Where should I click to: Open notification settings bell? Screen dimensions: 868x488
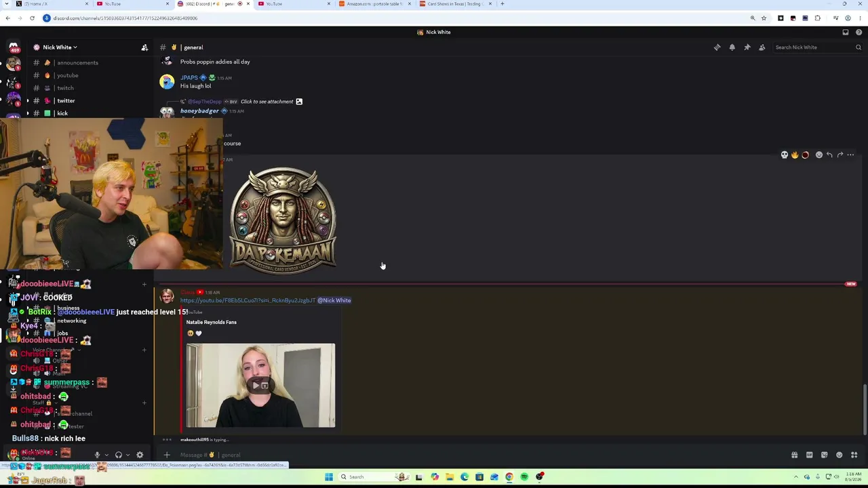732,47
